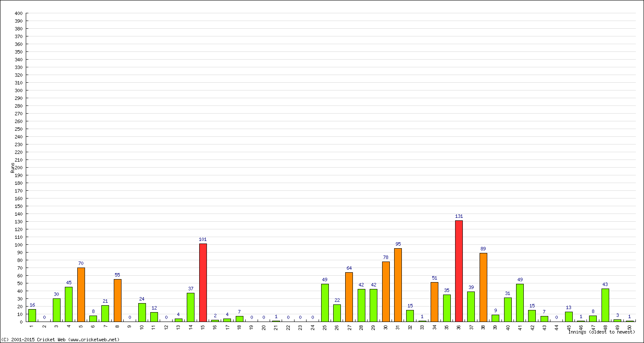Click the value label 3 above innings 49

[x=617, y=315]
